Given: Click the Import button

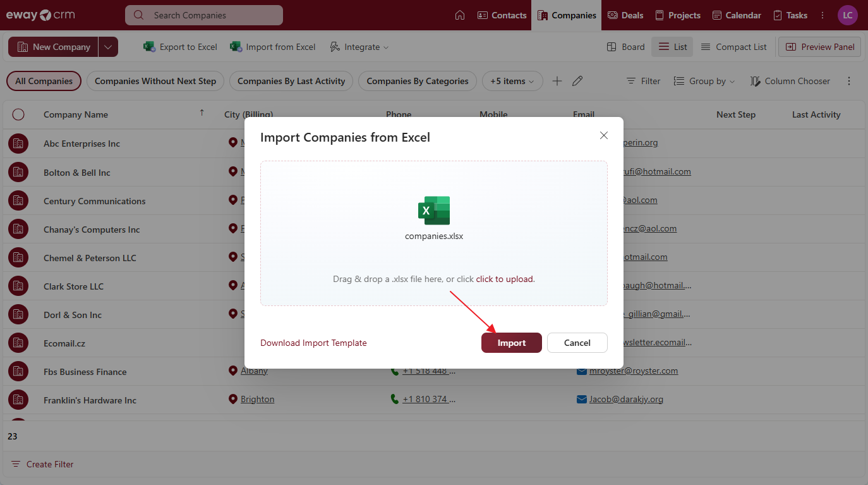Looking at the screenshot, I should tap(512, 343).
